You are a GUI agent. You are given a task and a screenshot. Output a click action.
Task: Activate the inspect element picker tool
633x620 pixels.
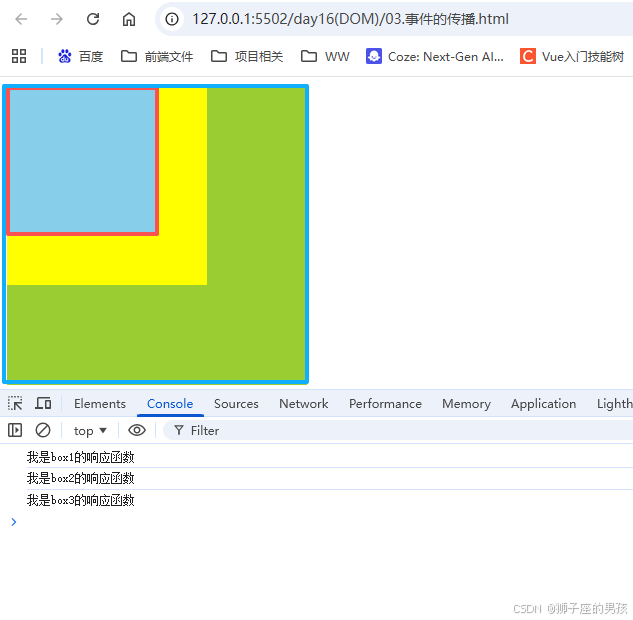[15, 403]
